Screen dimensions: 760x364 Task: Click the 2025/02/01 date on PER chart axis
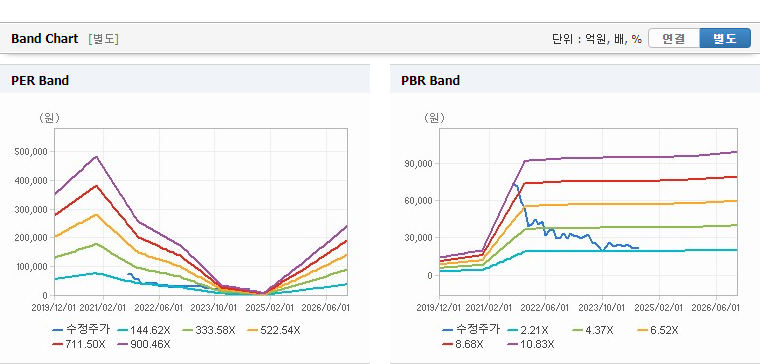(x=270, y=308)
